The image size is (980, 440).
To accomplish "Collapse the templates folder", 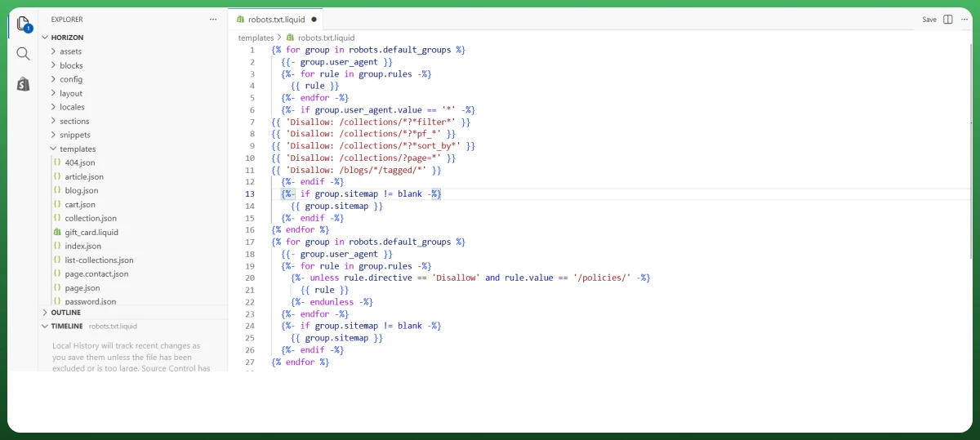I will click(x=78, y=149).
